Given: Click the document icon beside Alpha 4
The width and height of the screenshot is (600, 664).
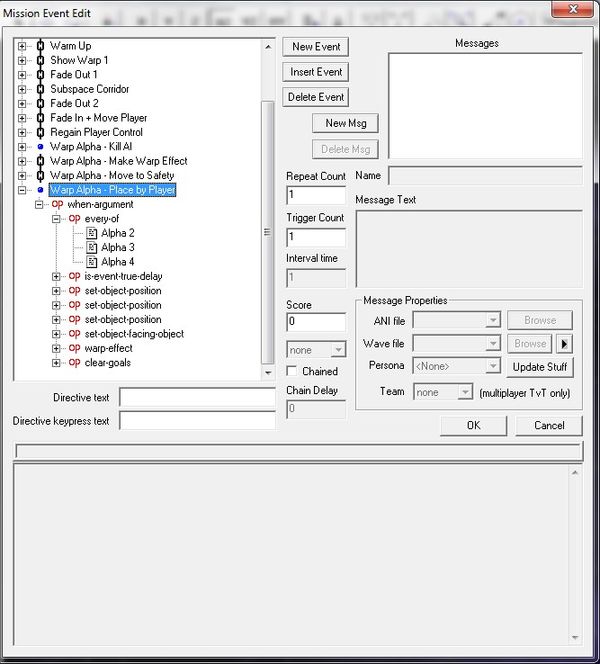Looking at the screenshot, I should pos(91,262).
